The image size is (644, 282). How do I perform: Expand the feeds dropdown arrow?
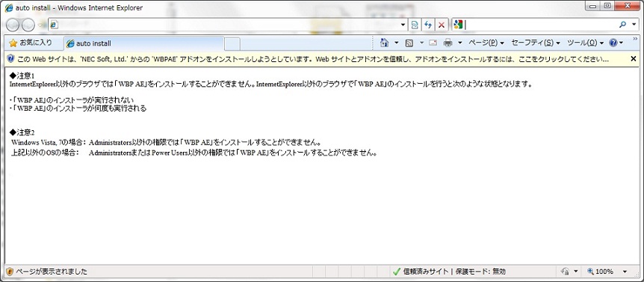[421, 43]
